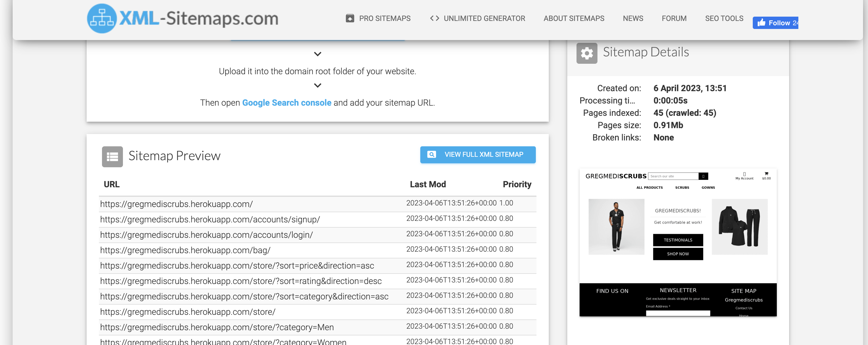Click the Sitemap Preview list icon
868x345 pixels.
tap(112, 157)
